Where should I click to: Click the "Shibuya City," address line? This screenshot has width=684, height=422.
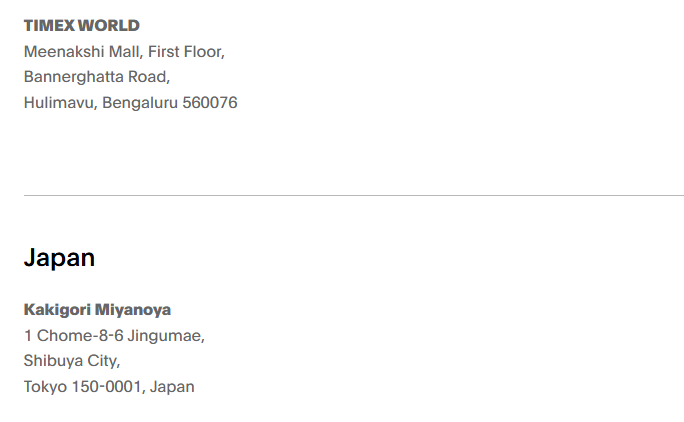click(x=71, y=361)
